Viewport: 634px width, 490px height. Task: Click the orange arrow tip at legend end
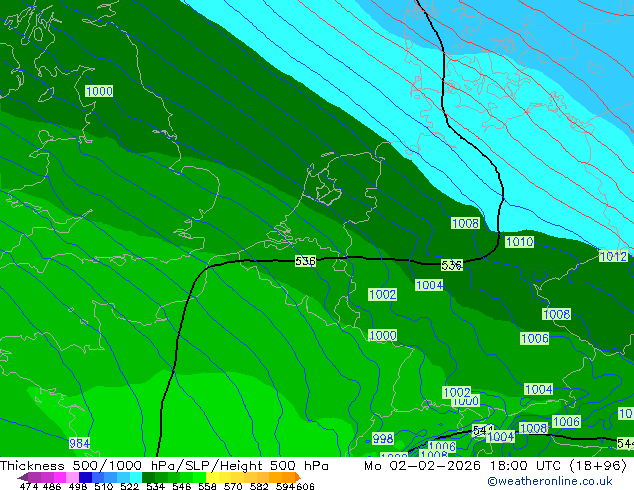click(298, 477)
